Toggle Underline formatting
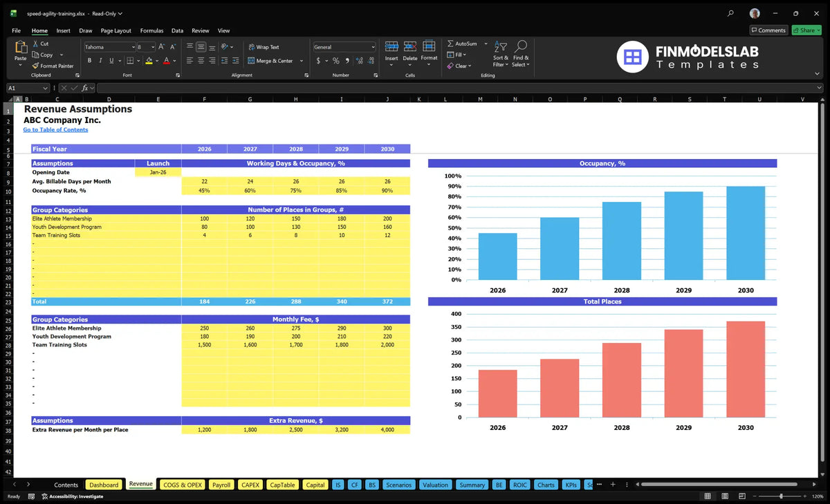The width and height of the screenshot is (830, 504). click(111, 61)
